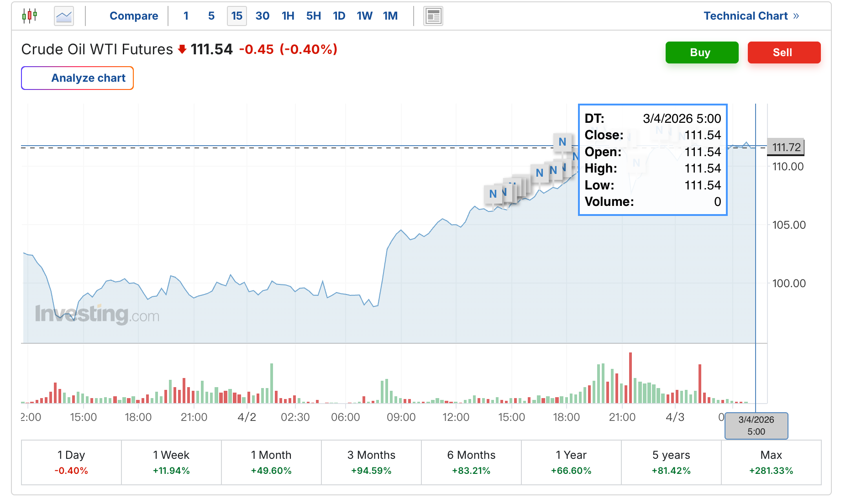Viewport: 851px width, 504px height.
Task: Switch to candlestick chart type
Action: pos(30,16)
